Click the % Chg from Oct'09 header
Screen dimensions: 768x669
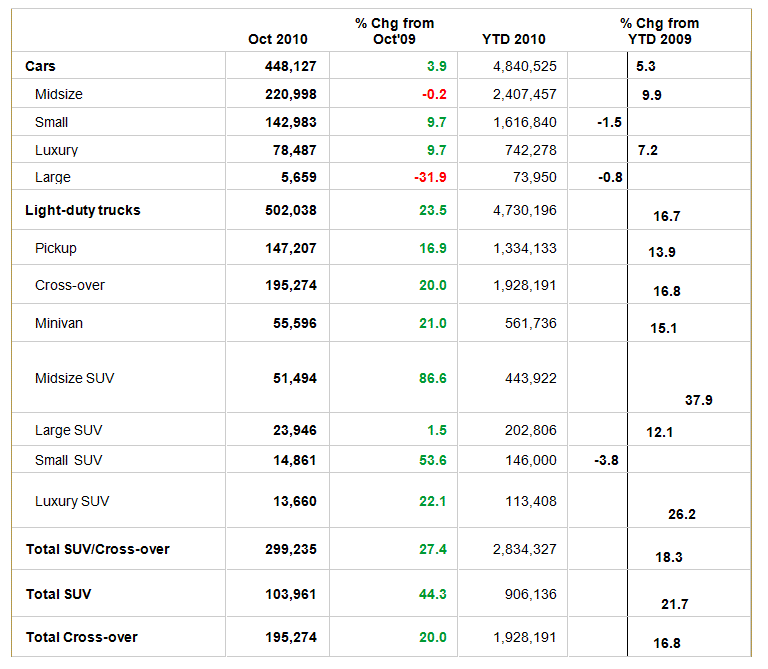pos(394,31)
